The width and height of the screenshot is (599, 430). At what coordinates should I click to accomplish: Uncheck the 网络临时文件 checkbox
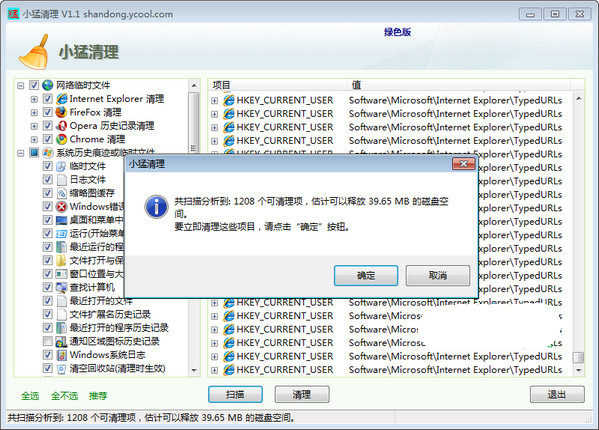point(34,85)
